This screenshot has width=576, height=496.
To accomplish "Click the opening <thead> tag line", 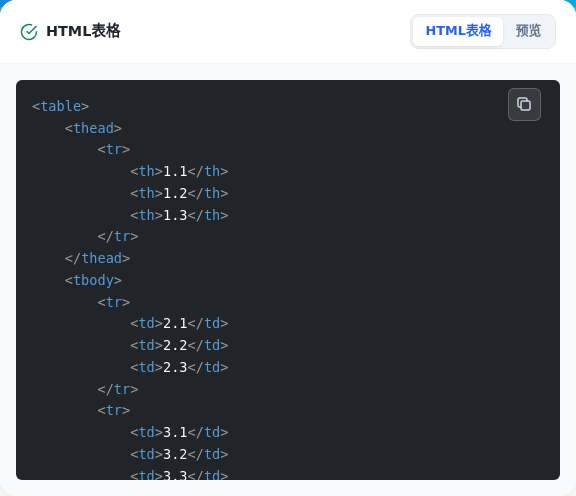I will pos(93,128).
